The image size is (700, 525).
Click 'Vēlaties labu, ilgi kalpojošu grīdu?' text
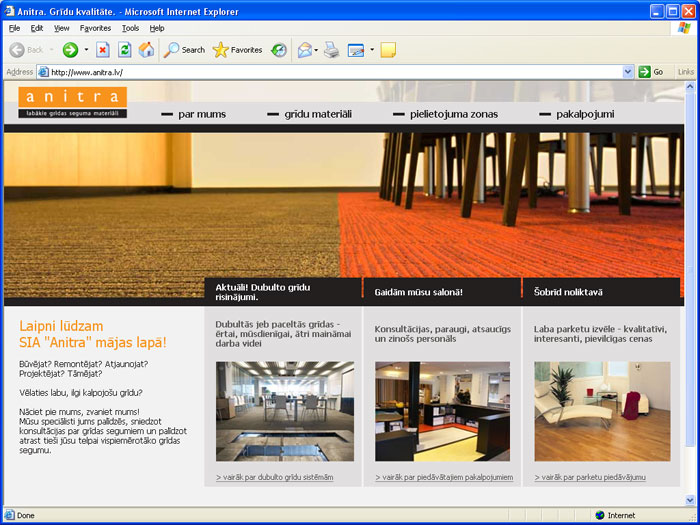pyautogui.click(x=81, y=393)
